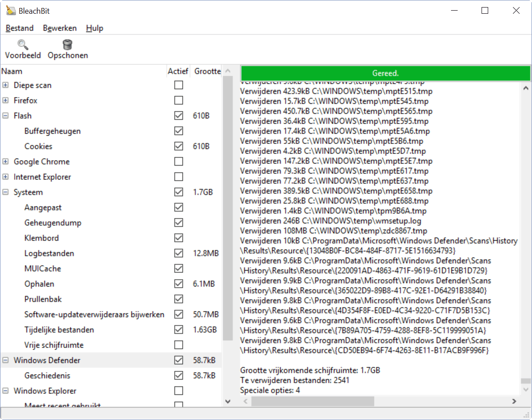Viewport: 532px width, 420px height.
Task: Click the log horizontal scrollbar thumb
Action: (312, 401)
